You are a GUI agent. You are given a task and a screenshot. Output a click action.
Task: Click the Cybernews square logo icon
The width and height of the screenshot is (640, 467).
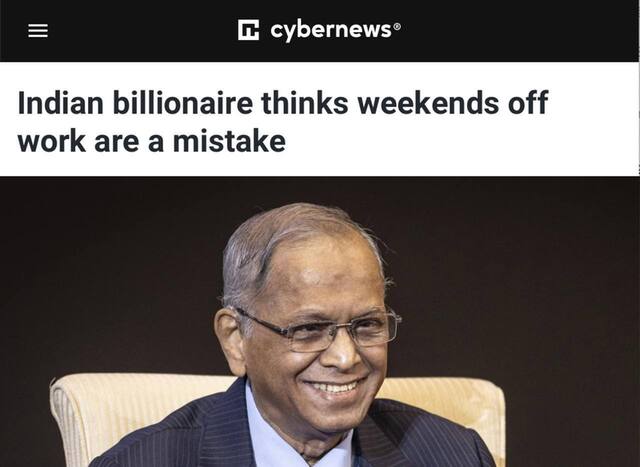(x=248, y=31)
